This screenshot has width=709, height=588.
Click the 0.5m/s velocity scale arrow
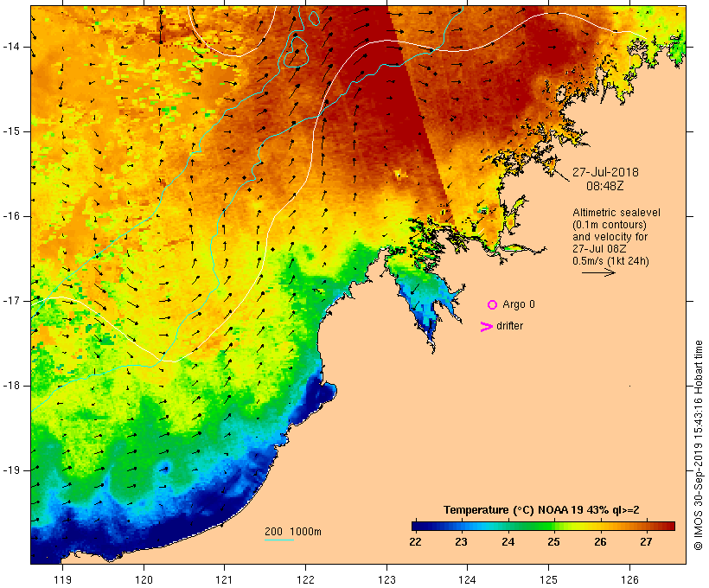point(598,272)
